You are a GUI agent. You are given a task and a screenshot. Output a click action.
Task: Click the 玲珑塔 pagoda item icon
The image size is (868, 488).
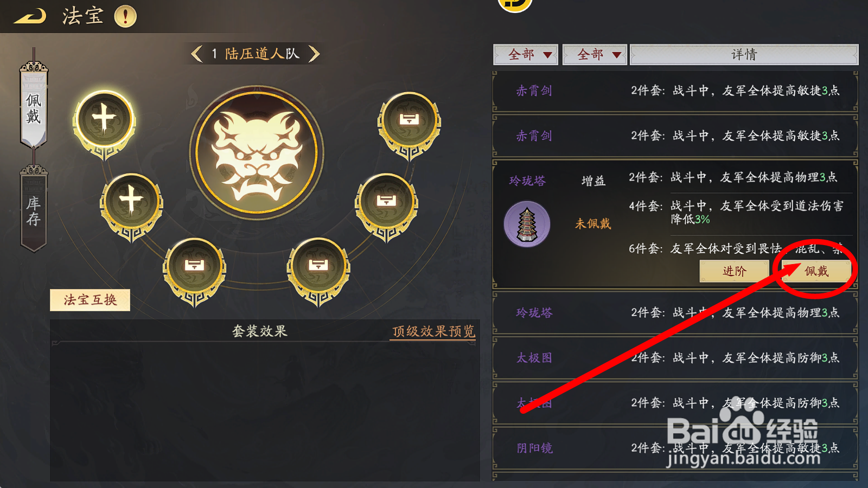tap(527, 224)
